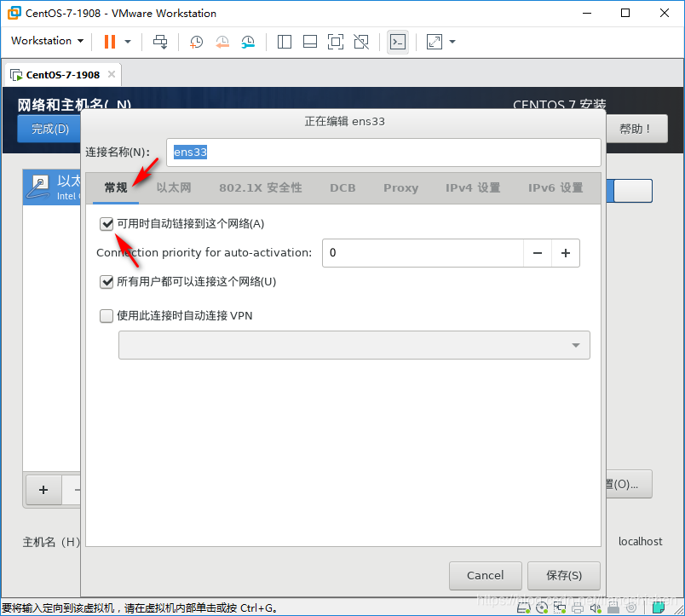Click the CD/DVD device status icon
The image size is (685, 616).
click(543, 608)
